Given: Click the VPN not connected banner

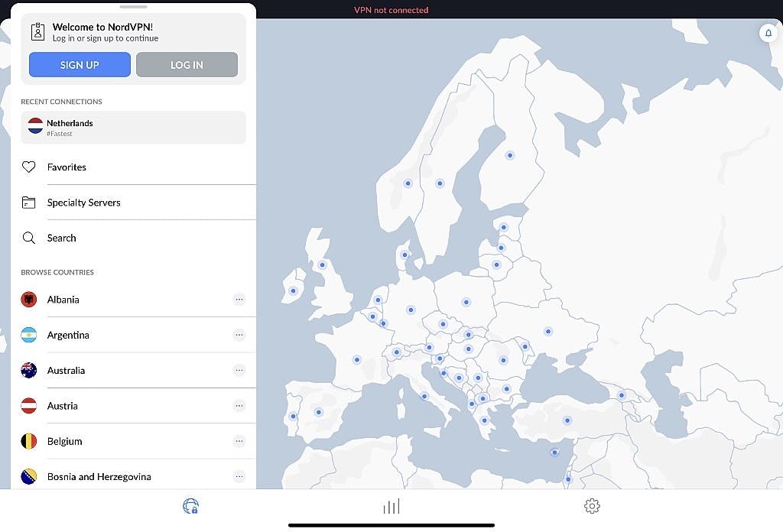Looking at the screenshot, I should (x=391, y=9).
